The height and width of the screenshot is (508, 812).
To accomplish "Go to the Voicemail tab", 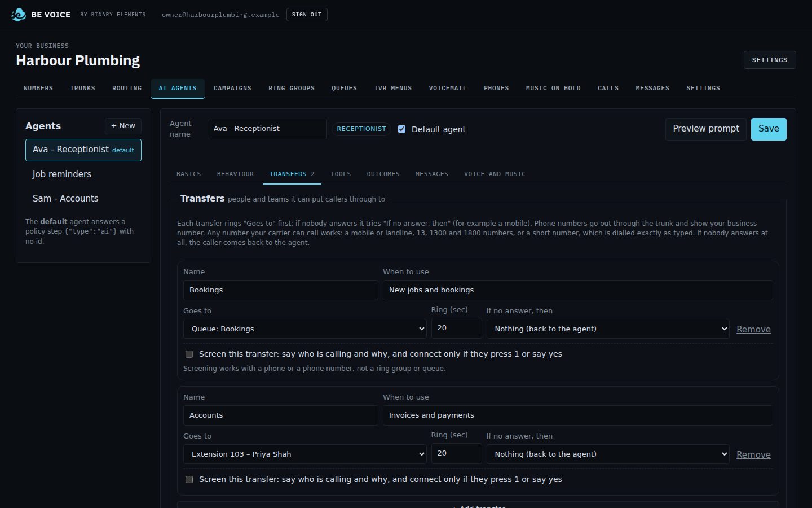I will 448,89.
